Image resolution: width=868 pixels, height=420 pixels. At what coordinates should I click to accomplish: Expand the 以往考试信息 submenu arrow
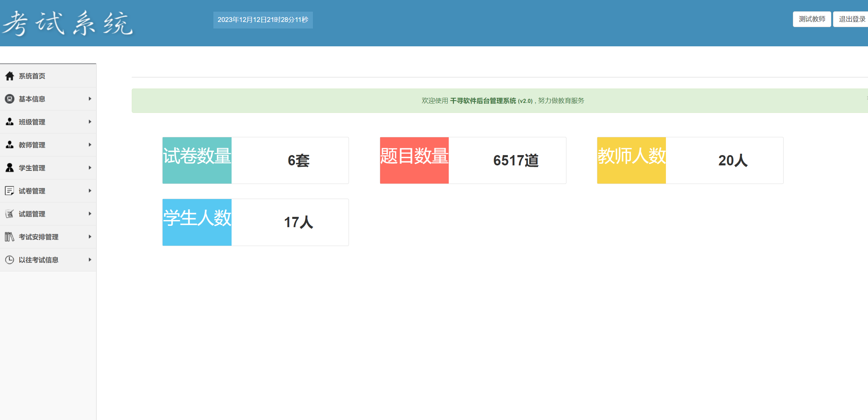click(x=90, y=260)
